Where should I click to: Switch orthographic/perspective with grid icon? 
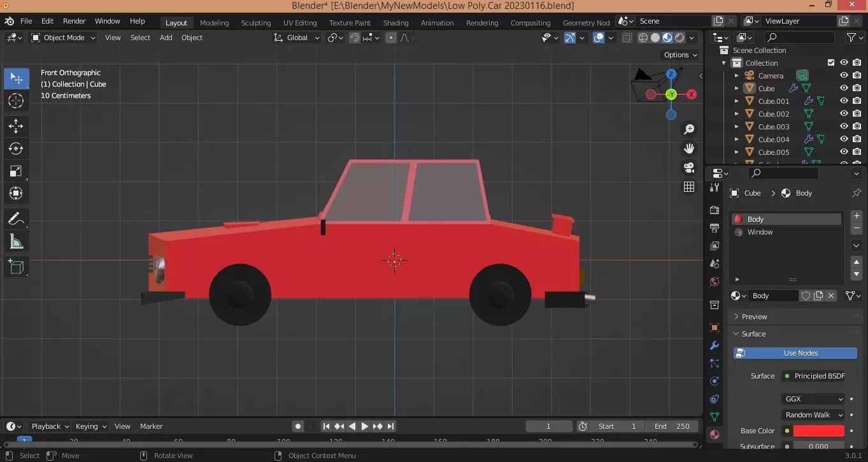click(x=689, y=187)
